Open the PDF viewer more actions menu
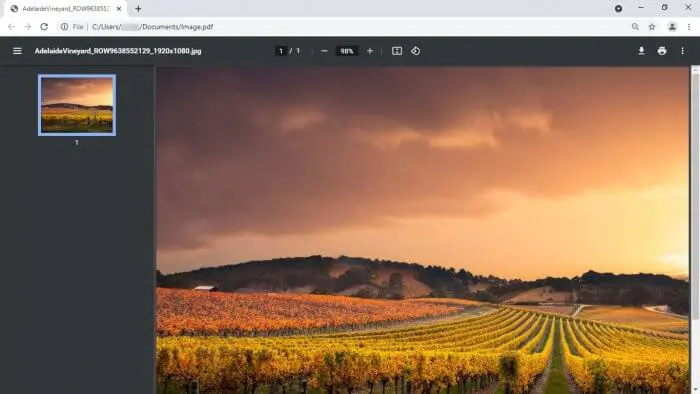 pos(682,51)
